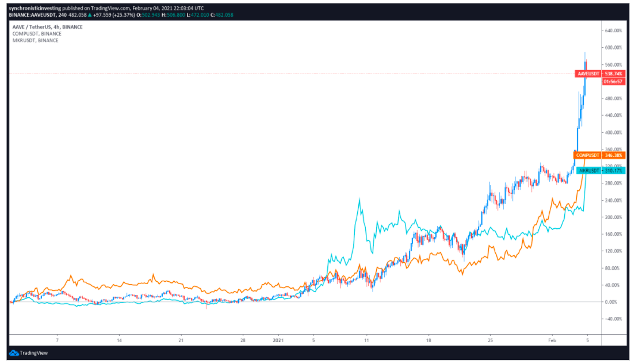Click the 640.00% axis label
This screenshot has height=364, width=635.
coord(614,30)
